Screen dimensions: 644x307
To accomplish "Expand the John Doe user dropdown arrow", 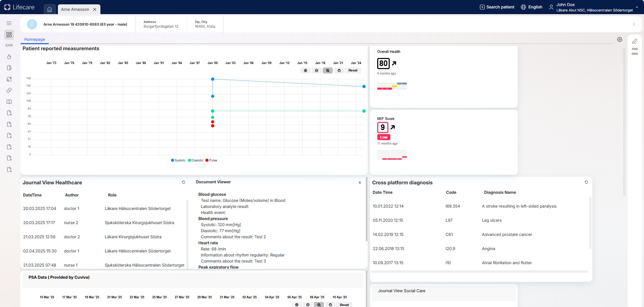I will [x=637, y=7].
